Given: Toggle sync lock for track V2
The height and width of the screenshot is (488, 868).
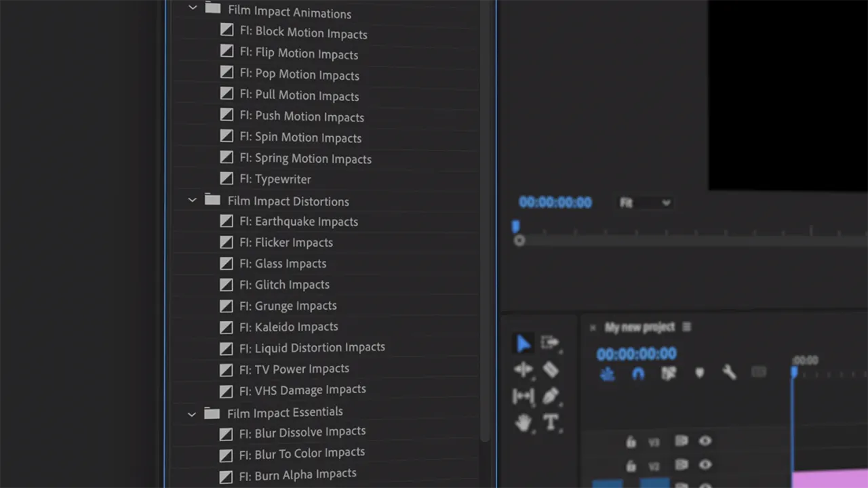Looking at the screenshot, I should coord(682,465).
